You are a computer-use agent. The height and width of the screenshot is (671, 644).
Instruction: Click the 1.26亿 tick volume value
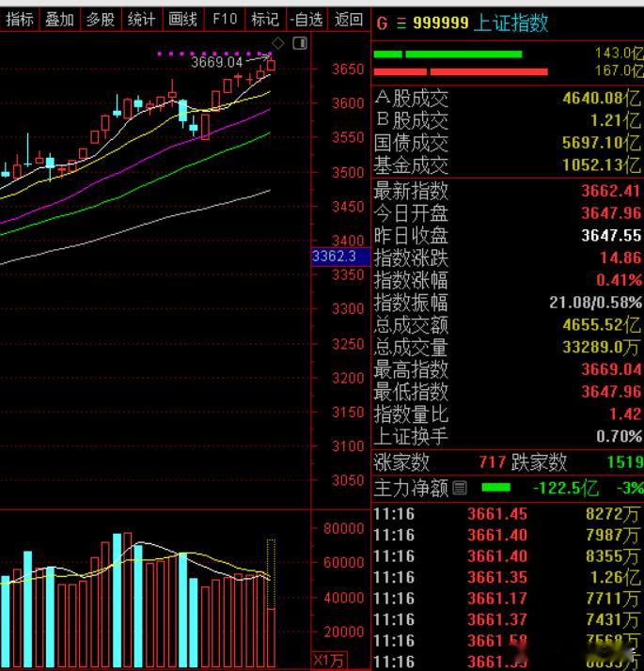pos(616,578)
